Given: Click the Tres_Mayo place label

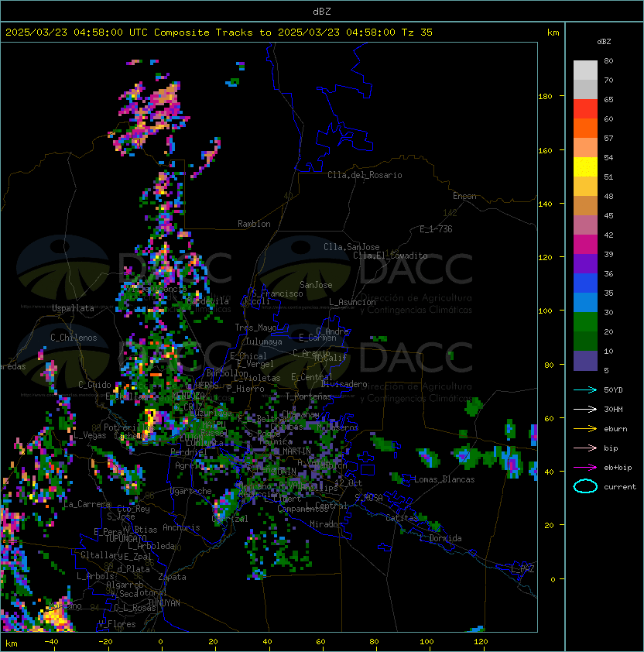Looking at the screenshot, I should 255,328.
